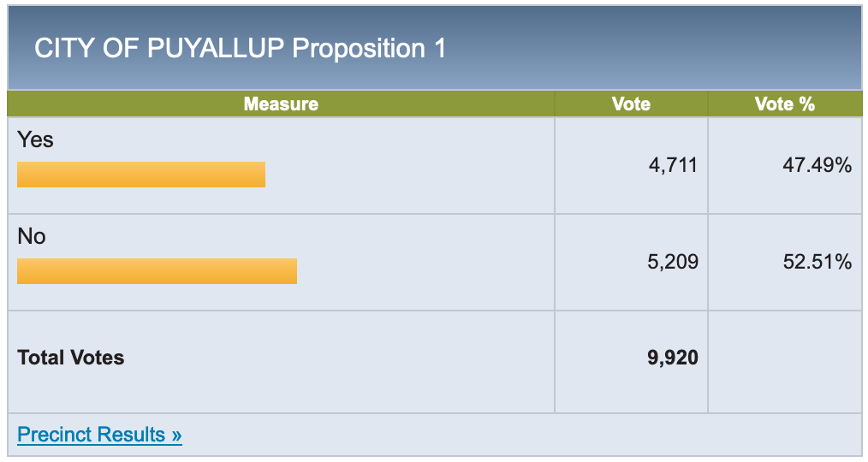
Task: Click the 4,711 Yes vote count
Action: click(x=673, y=166)
